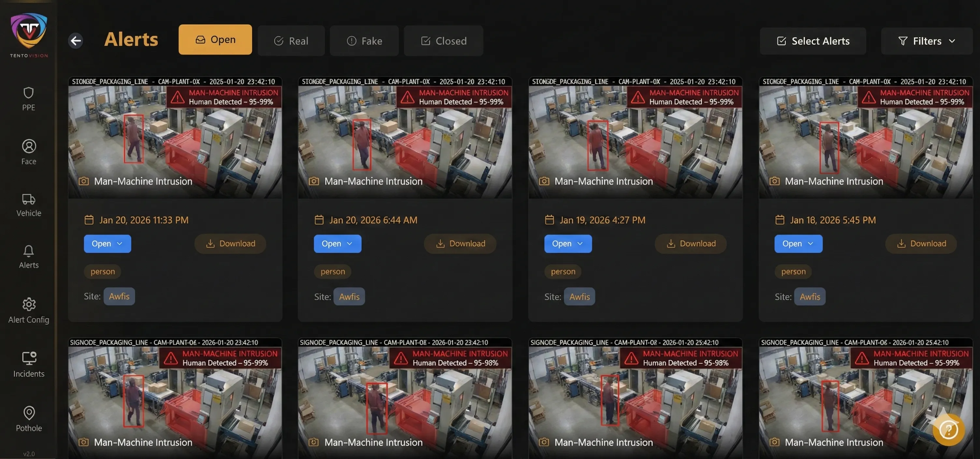Open the help question mark bubble
The width and height of the screenshot is (980, 459).
click(x=948, y=429)
